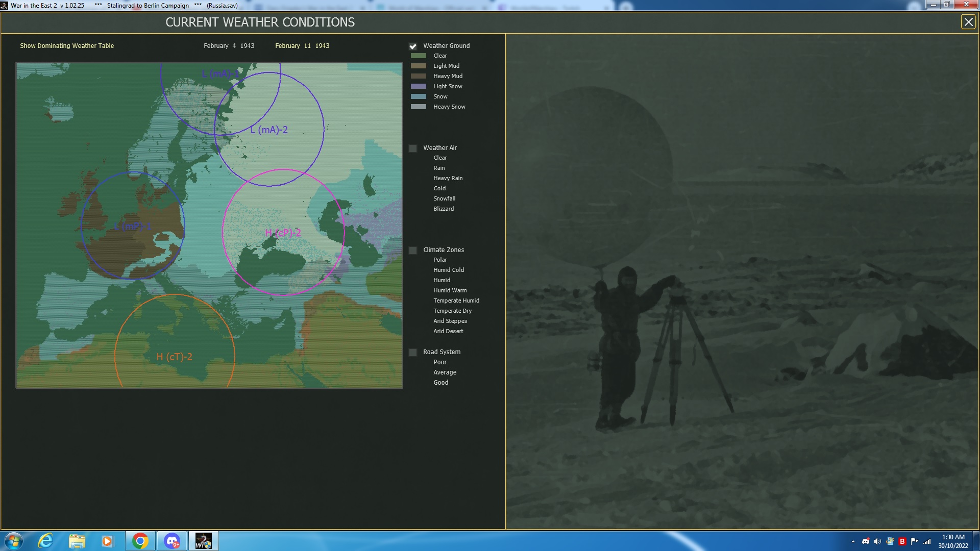Open Internet Explorer from the taskbar
Image resolution: width=980 pixels, height=551 pixels.
[x=45, y=541]
